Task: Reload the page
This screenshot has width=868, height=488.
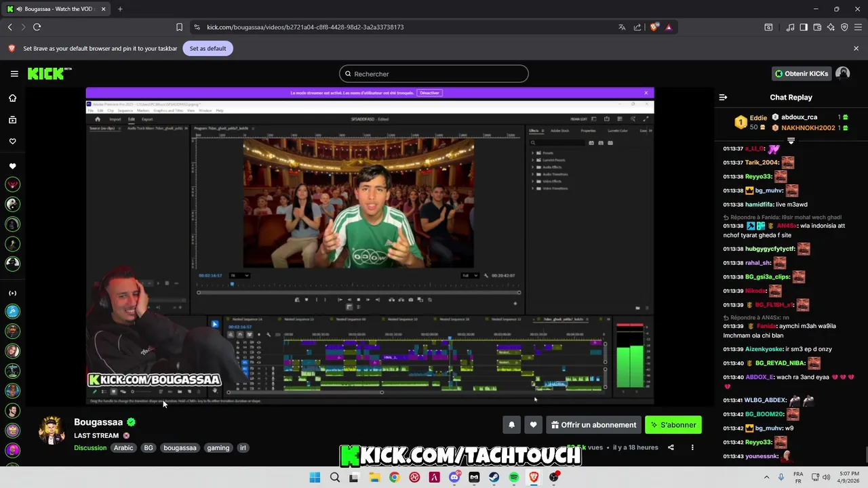Action: click(x=37, y=27)
